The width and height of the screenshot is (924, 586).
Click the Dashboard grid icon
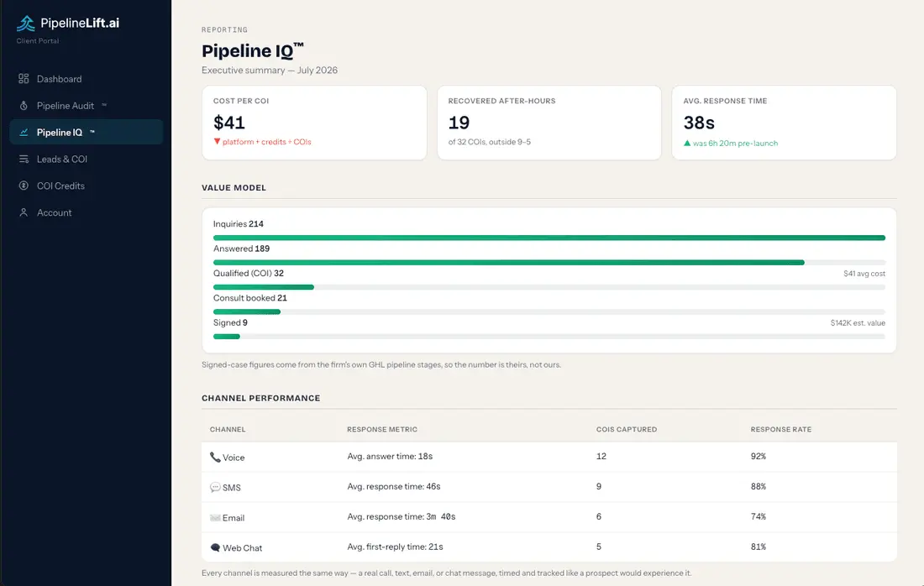click(24, 78)
